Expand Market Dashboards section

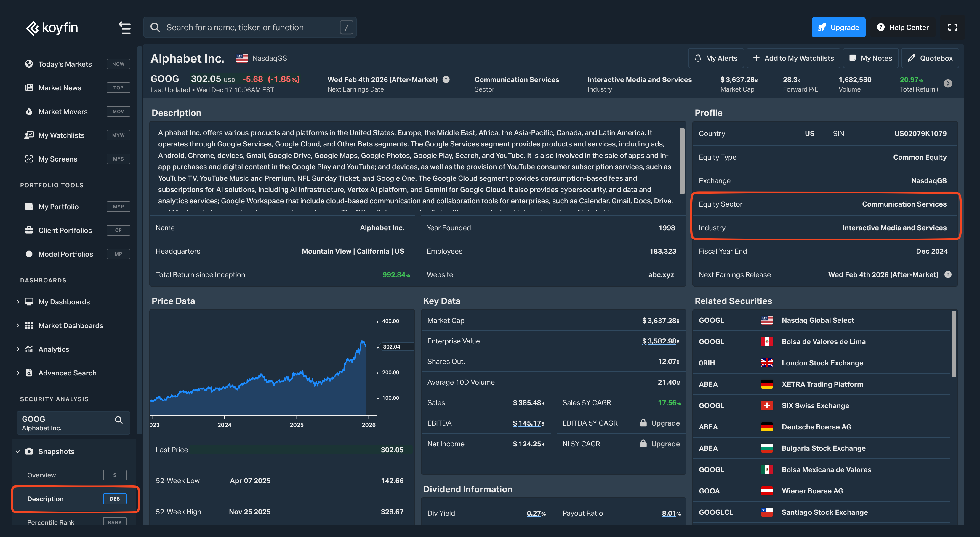pos(18,325)
